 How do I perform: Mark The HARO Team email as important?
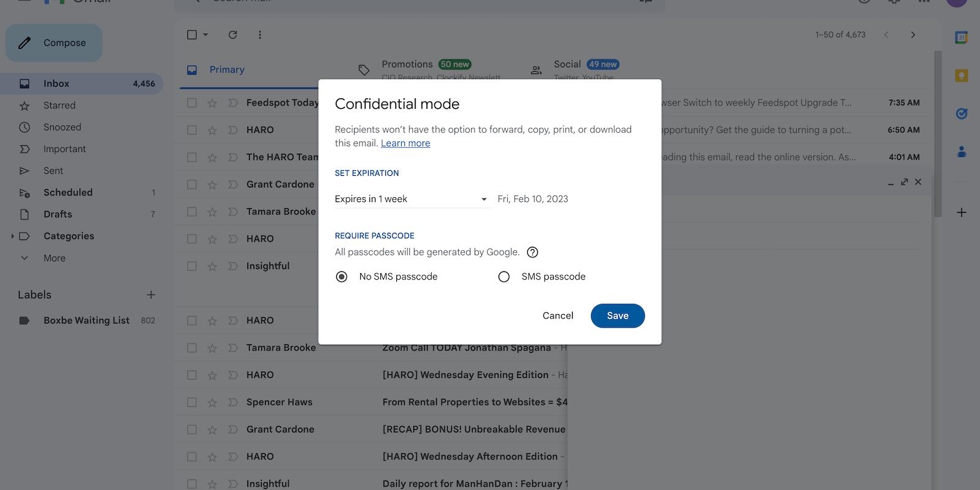[233, 157]
